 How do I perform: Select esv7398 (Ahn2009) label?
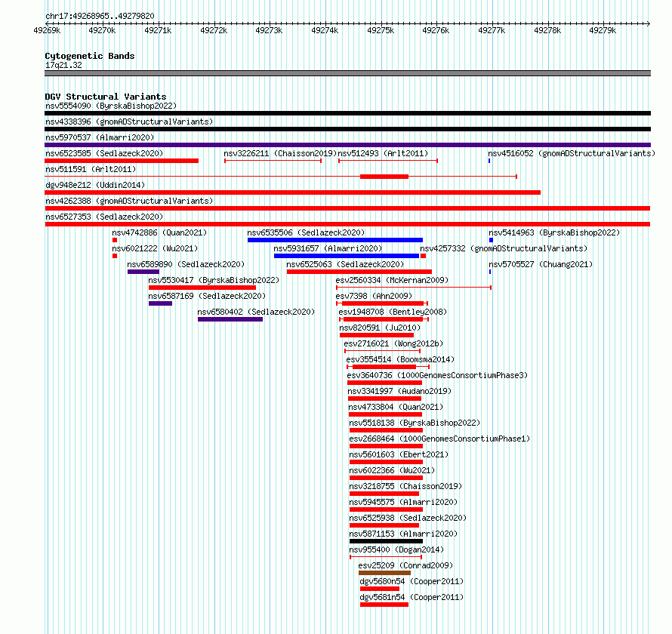tap(374, 296)
